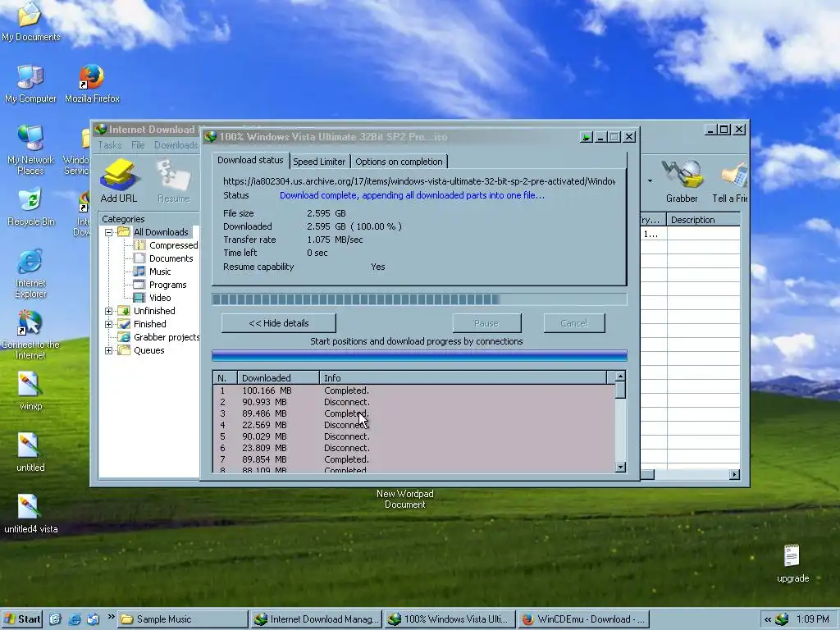Expand the quick launch overflow chevron
Screen dimensions: 840x630
point(111,617)
